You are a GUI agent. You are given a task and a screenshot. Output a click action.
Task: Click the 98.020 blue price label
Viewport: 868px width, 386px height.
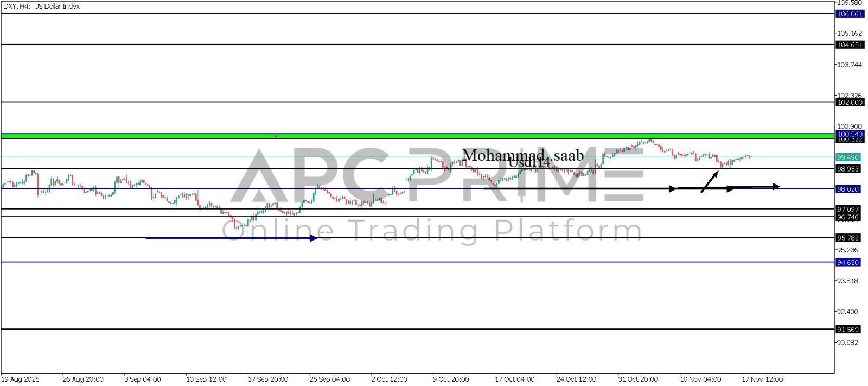[848, 189]
